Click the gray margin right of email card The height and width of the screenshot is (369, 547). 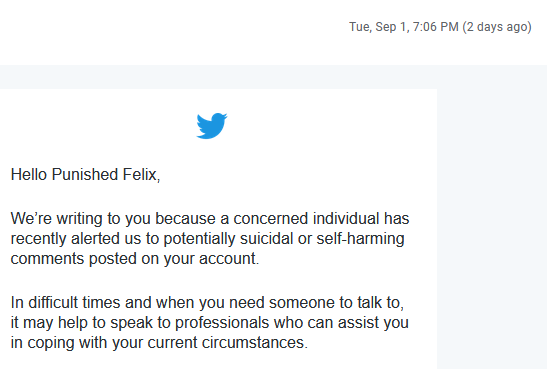tap(492, 227)
